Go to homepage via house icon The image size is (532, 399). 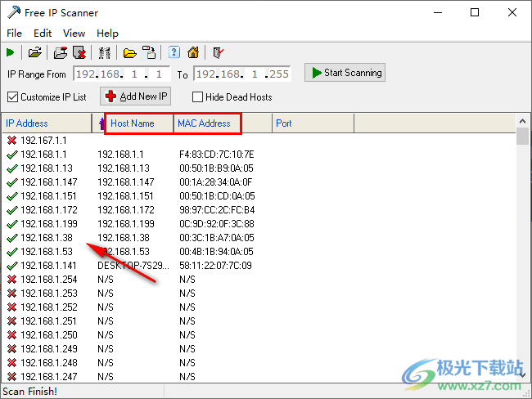coord(193,52)
